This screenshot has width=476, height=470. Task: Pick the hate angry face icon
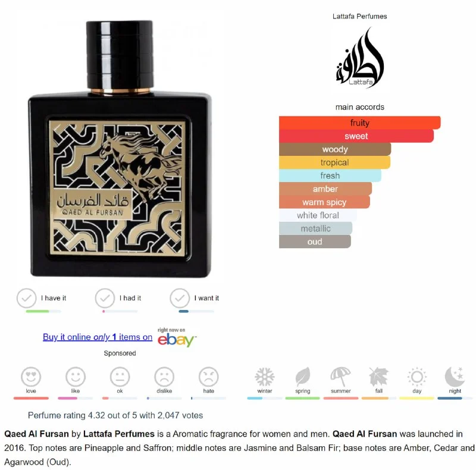(209, 377)
